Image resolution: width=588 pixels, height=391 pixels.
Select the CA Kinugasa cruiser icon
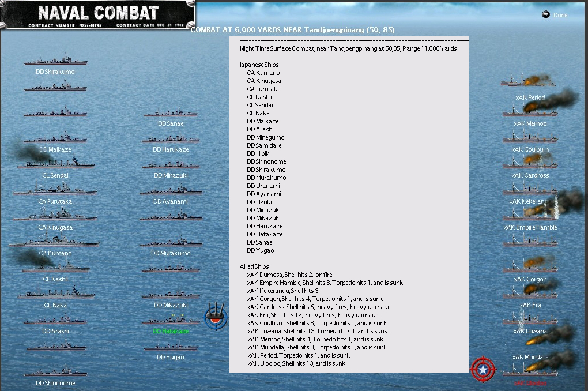[x=55, y=214]
